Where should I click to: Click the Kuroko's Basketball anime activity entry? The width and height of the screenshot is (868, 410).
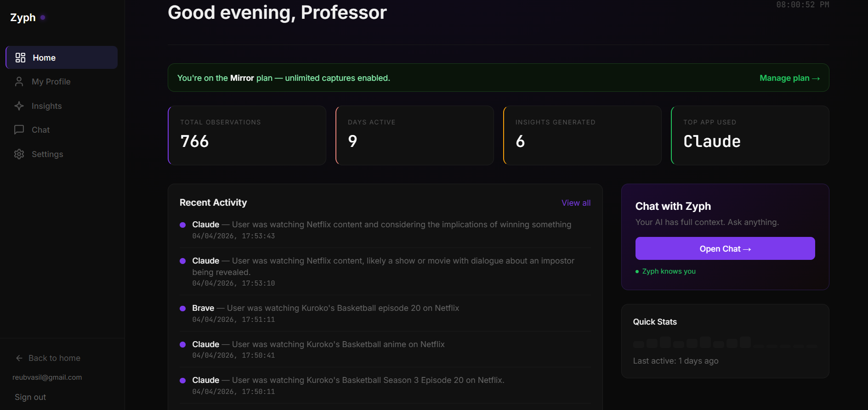(385, 349)
